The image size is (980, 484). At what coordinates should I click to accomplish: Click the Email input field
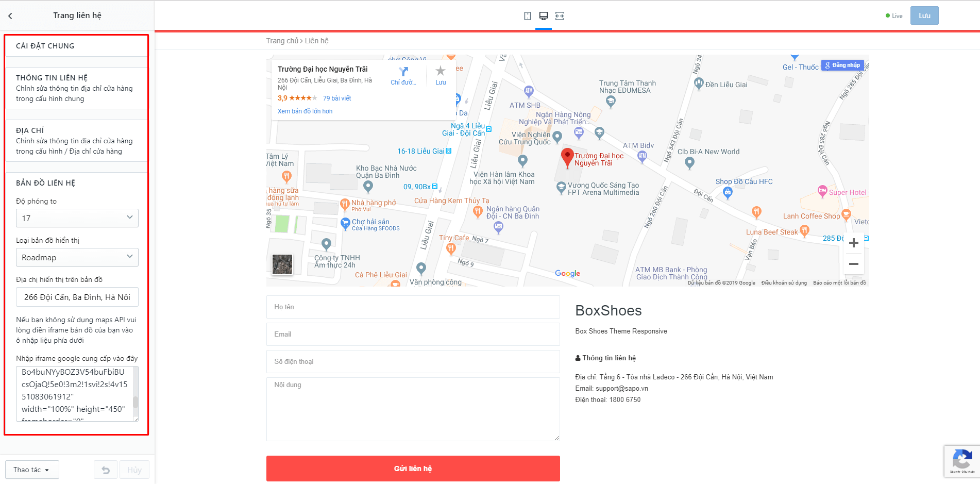[x=413, y=334]
